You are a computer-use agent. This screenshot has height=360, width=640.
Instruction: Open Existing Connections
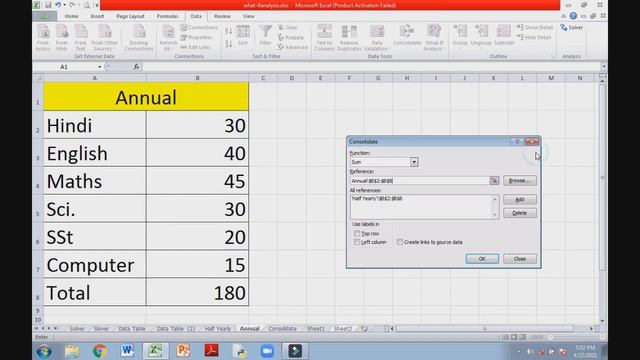coord(139,37)
